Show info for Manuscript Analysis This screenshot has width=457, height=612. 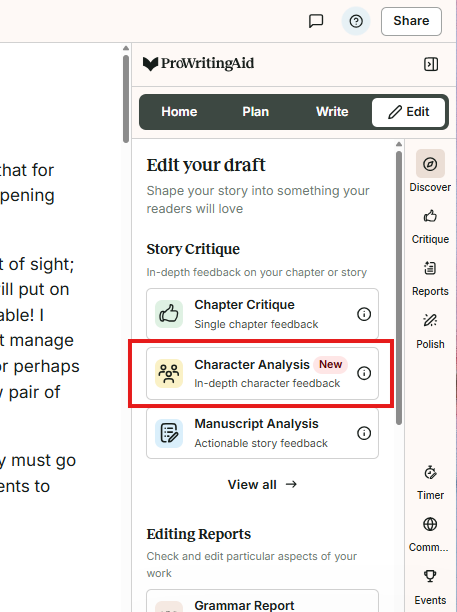tap(364, 433)
